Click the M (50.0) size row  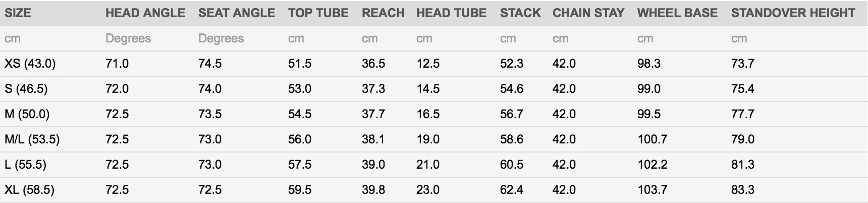[434, 114]
